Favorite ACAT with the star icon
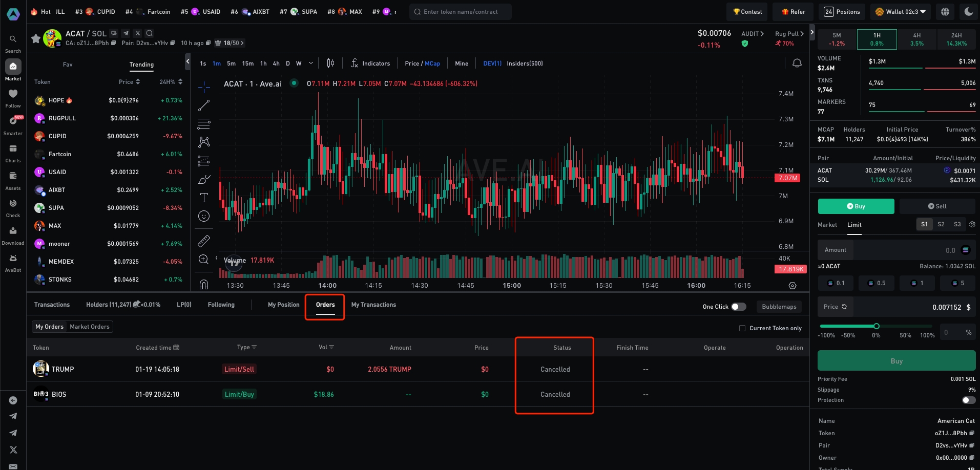The width and height of the screenshot is (980, 470). 36,38
